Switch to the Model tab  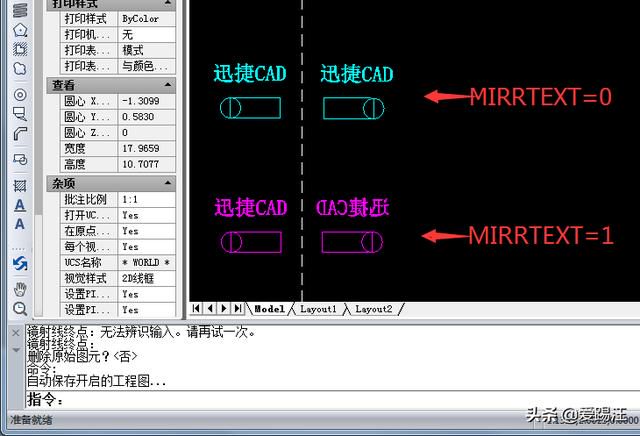pyautogui.click(x=269, y=309)
